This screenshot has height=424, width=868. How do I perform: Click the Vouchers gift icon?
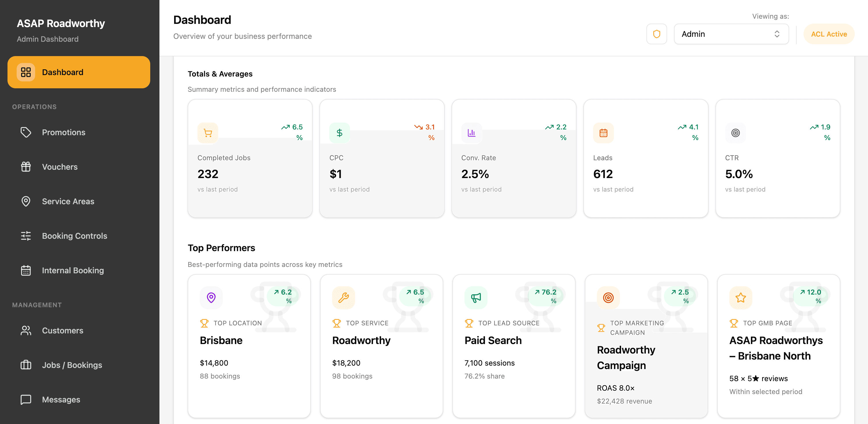pos(26,167)
